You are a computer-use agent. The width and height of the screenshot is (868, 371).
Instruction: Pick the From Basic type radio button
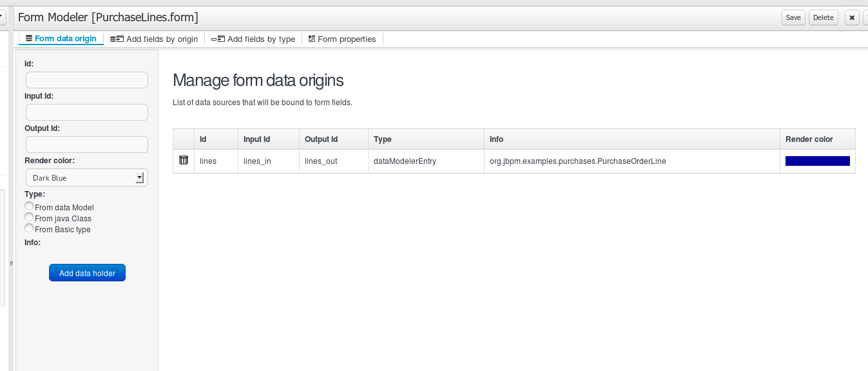coord(29,228)
